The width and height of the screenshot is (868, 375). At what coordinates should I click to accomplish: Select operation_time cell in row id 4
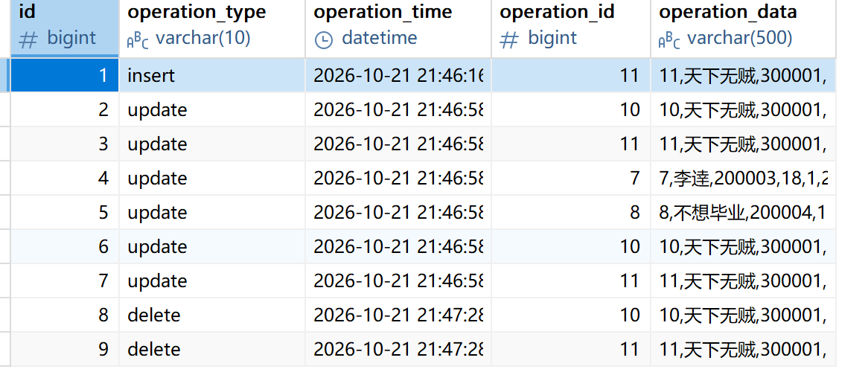(398, 178)
